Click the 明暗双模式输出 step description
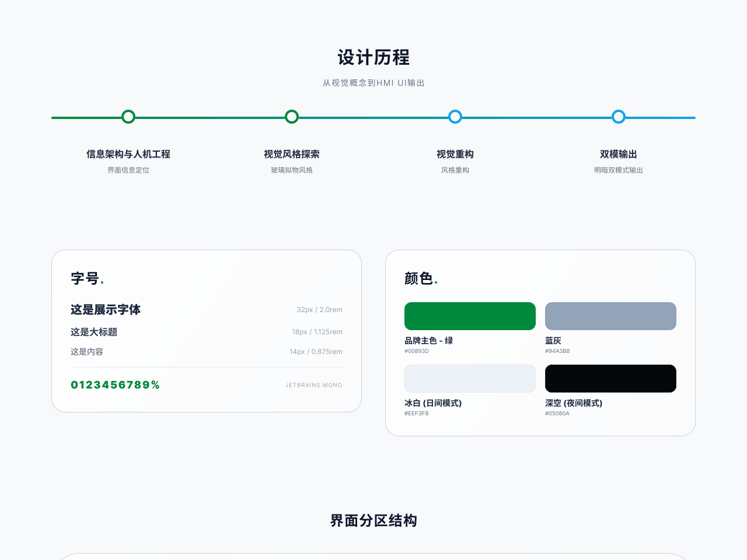The image size is (747, 560). click(619, 170)
